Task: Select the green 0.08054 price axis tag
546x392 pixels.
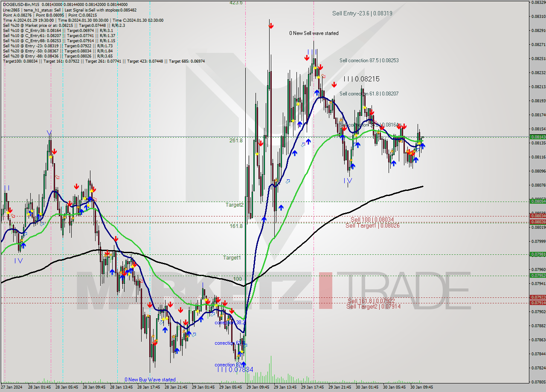Action: point(537,201)
